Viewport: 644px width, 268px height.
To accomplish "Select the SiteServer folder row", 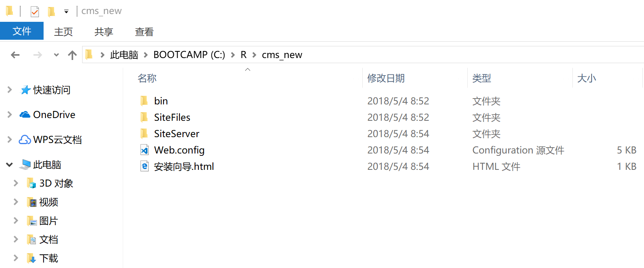I will 388,134.
